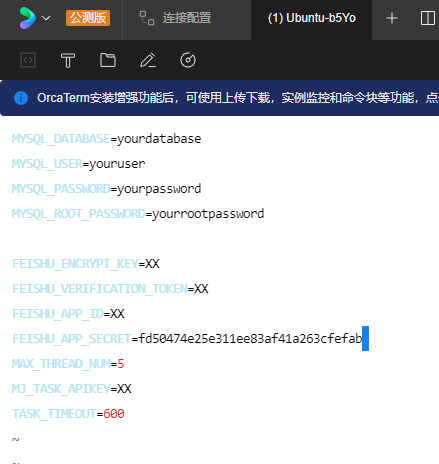
Task: Click the blue info icon in banner
Action: [x=21, y=98]
